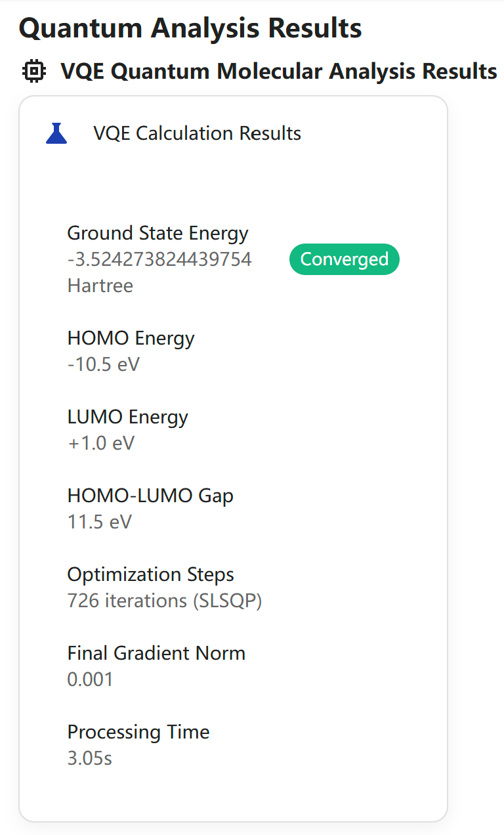Click the blue flask icon
Image resolution: width=504 pixels, height=835 pixels.
point(57,133)
